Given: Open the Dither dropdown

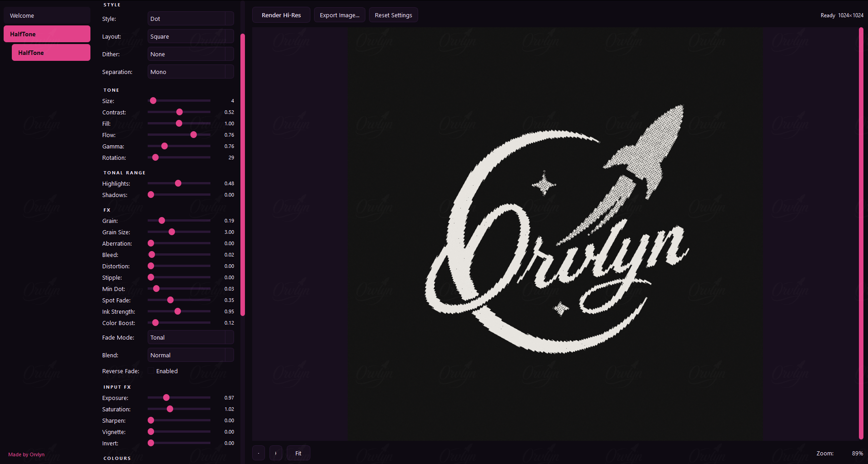Looking at the screenshot, I should pyautogui.click(x=190, y=54).
